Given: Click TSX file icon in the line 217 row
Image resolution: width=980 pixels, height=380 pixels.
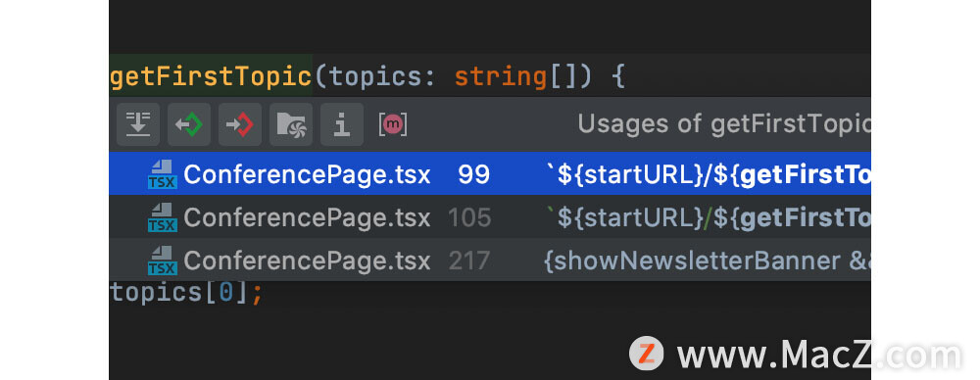Looking at the screenshot, I should point(163,261).
